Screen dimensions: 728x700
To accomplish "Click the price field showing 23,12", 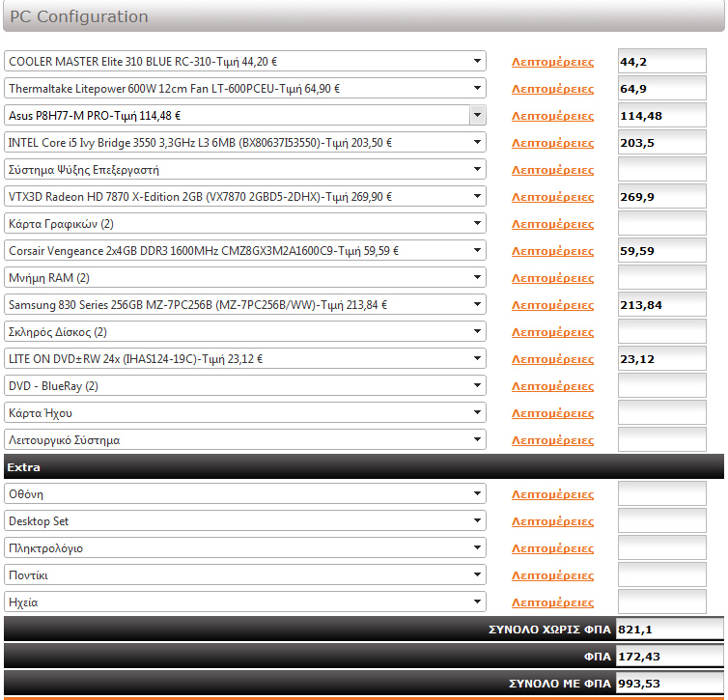I will pyautogui.click(x=662, y=358).
